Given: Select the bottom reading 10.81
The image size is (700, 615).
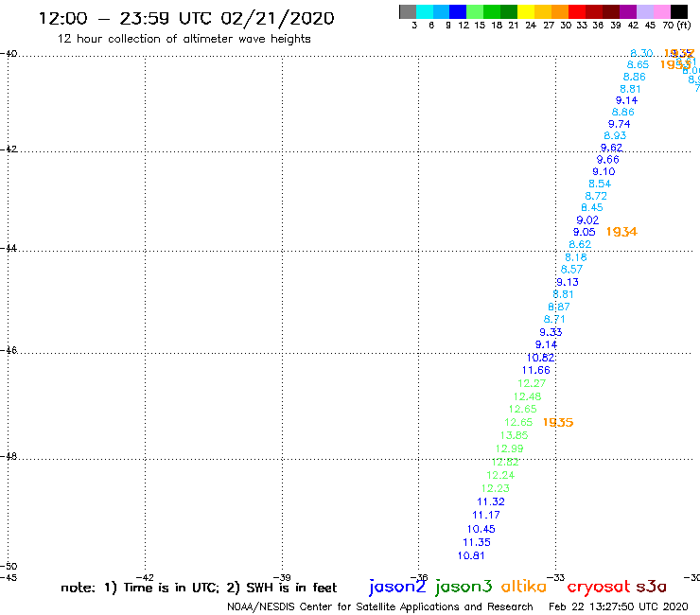Looking at the screenshot, I should coord(471,555).
